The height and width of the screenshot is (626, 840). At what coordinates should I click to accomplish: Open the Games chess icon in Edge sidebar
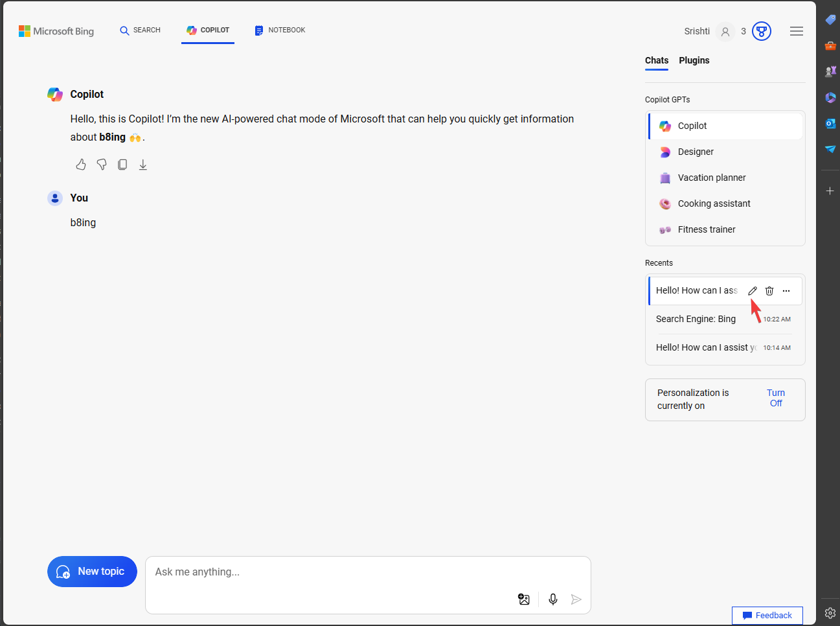(830, 71)
